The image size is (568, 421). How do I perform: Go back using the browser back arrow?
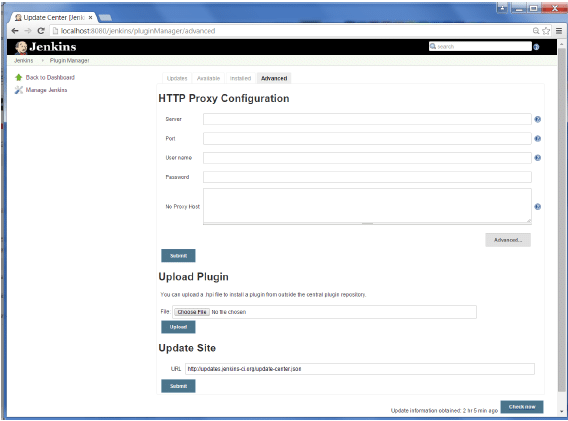(x=15, y=31)
